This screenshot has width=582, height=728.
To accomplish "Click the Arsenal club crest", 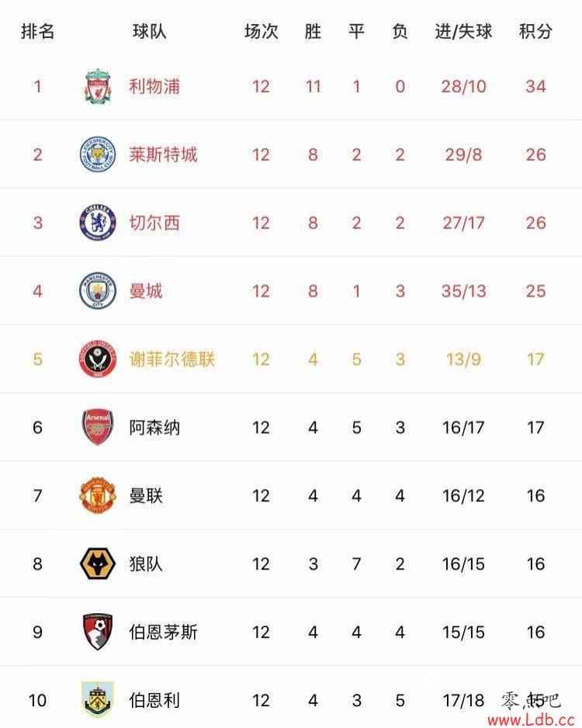I will click(98, 427).
